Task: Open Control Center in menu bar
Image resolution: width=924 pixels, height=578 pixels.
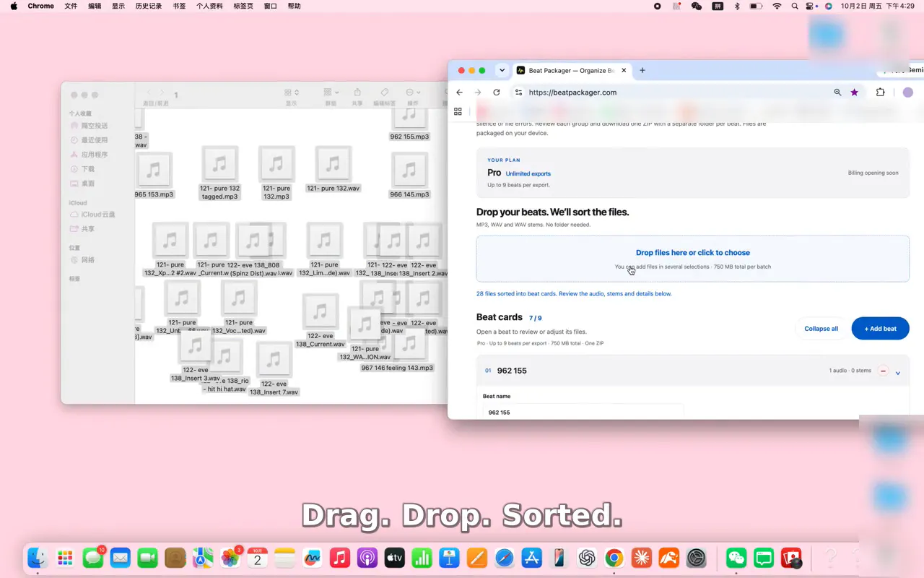Action: 811,6
